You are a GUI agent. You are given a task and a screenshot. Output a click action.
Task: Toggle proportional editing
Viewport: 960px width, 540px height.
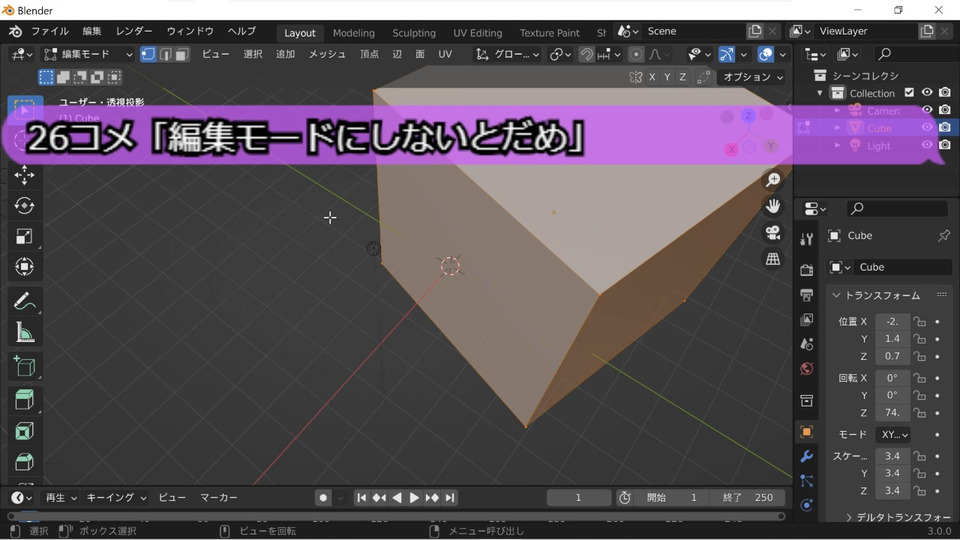636,54
